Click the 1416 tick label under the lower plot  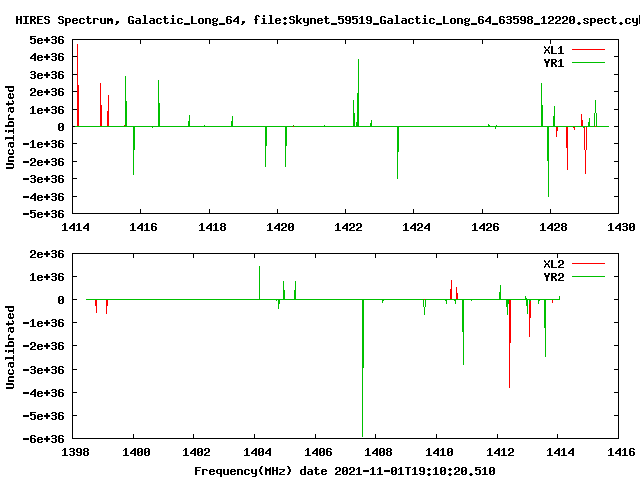[621, 452]
